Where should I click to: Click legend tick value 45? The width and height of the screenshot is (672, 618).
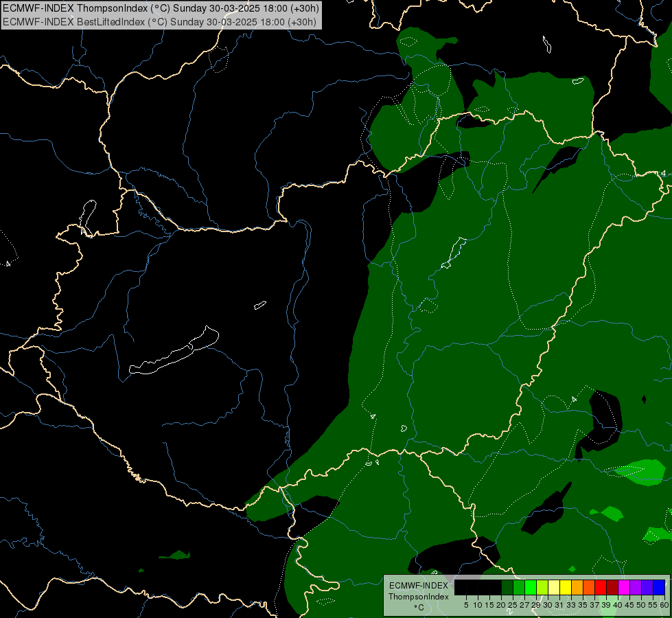629,605
